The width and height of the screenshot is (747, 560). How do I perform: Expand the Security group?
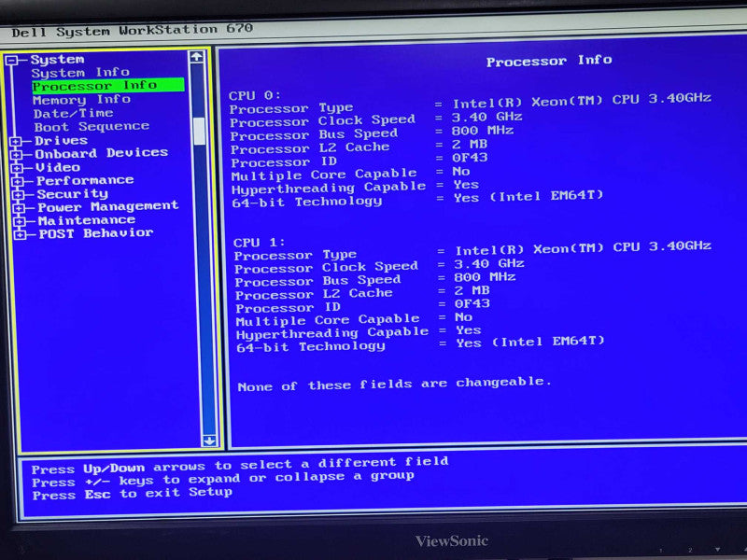coord(19,195)
